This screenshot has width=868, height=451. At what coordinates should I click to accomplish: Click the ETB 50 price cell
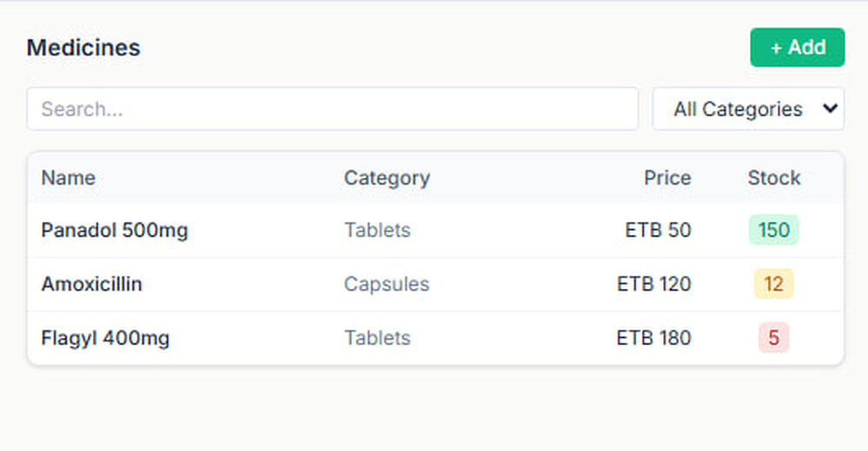pyautogui.click(x=658, y=231)
